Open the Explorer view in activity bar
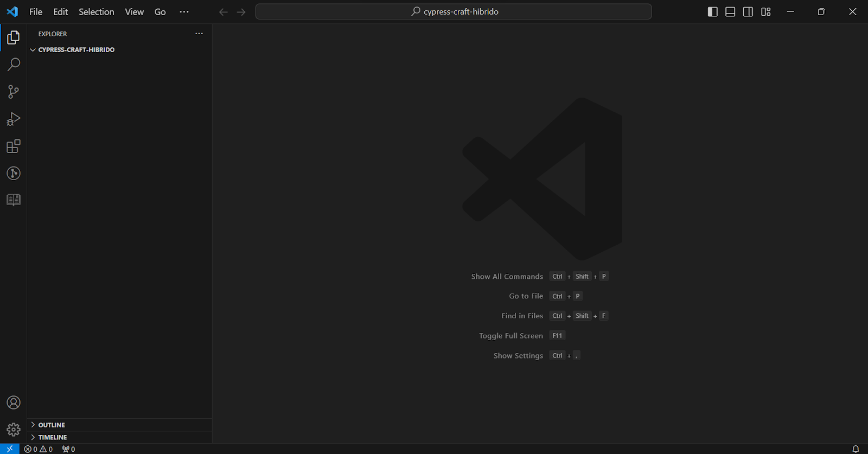Viewport: 868px width, 454px height. point(14,37)
